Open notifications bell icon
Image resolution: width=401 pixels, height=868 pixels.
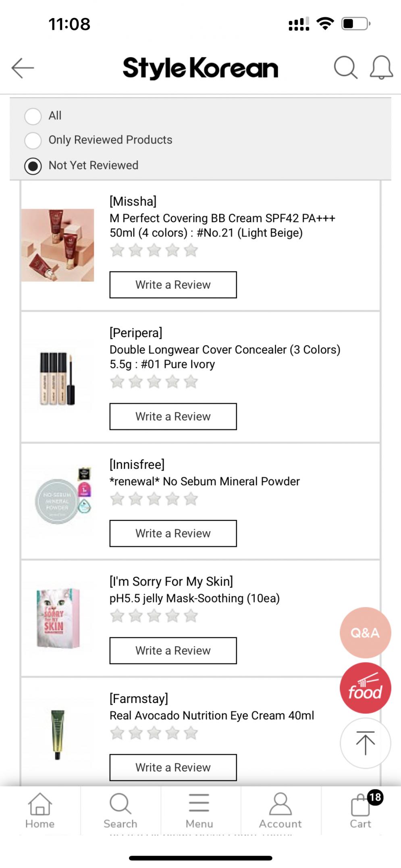pos(381,67)
